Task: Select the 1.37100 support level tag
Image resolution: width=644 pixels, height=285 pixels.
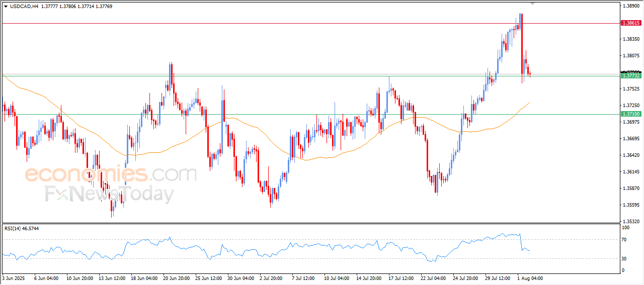Action: pos(631,114)
